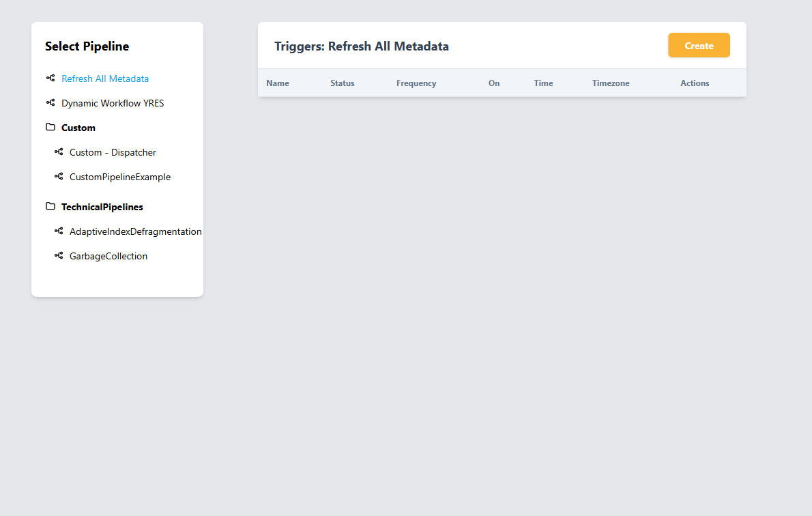Click the pipeline icon beside AdaptiveIndexDefragmentation
This screenshot has height=516, width=812.
pos(59,231)
